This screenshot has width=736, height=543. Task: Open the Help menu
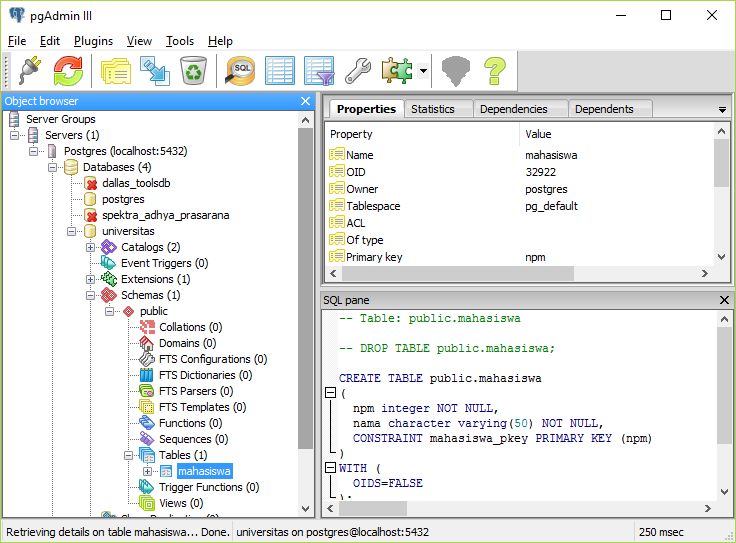click(220, 41)
